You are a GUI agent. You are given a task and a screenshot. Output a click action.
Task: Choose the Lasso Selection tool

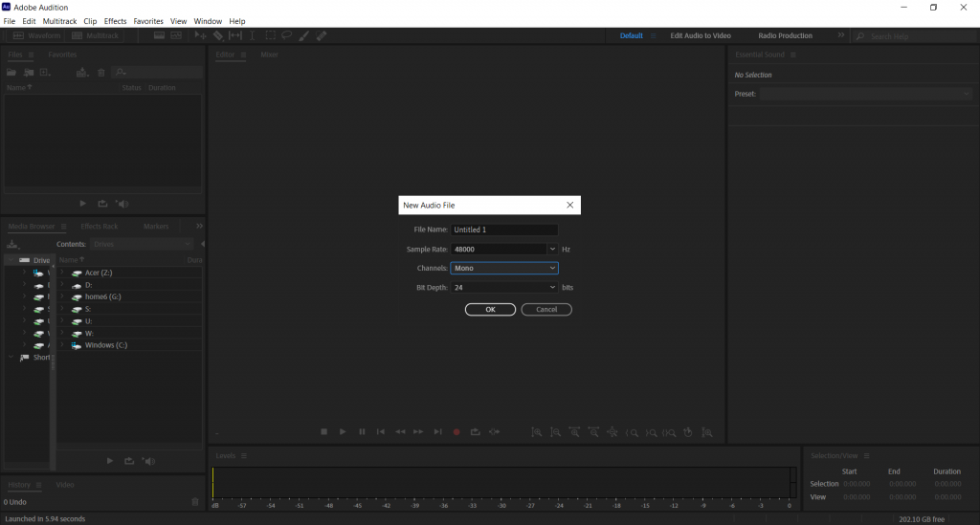pyautogui.click(x=287, y=35)
